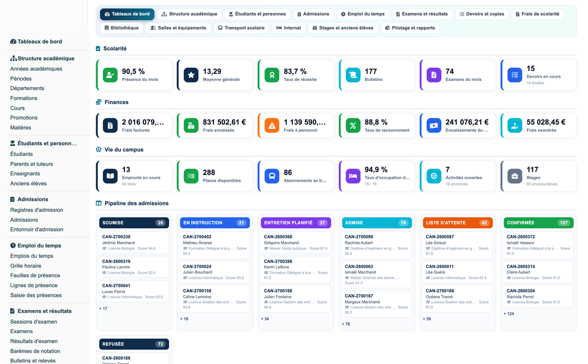Viewport: 588px width, 364px height.
Task: Open Saisie des présences sidebar link
Action: [36, 295]
